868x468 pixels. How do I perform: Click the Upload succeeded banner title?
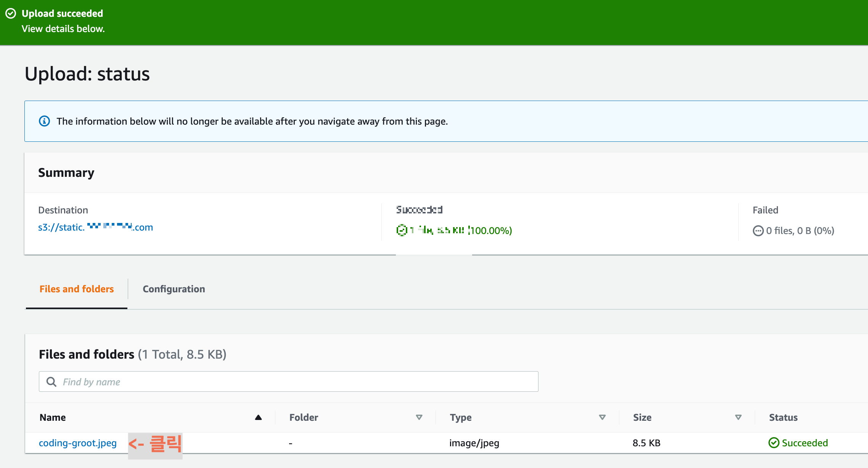[62, 13]
